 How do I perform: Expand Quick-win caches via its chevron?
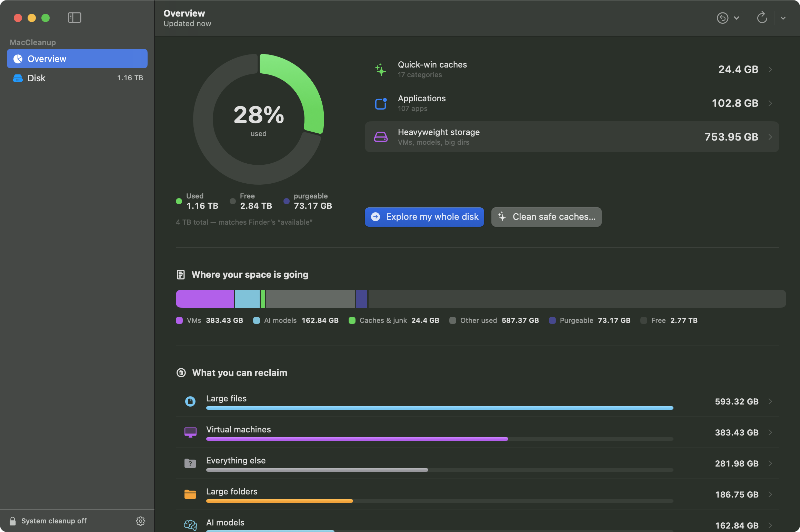770,70
